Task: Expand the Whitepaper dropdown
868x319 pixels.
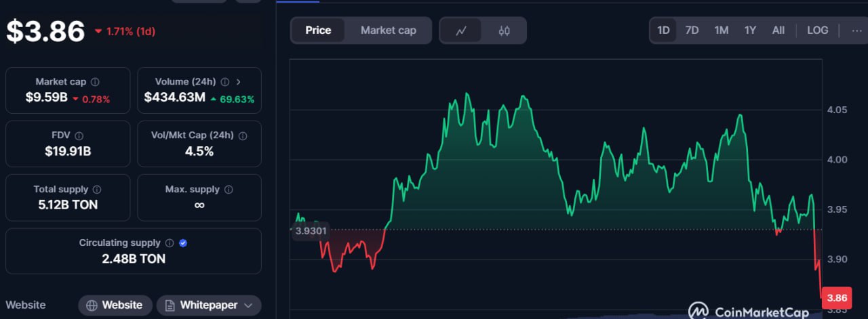Action: coord(209,305)
